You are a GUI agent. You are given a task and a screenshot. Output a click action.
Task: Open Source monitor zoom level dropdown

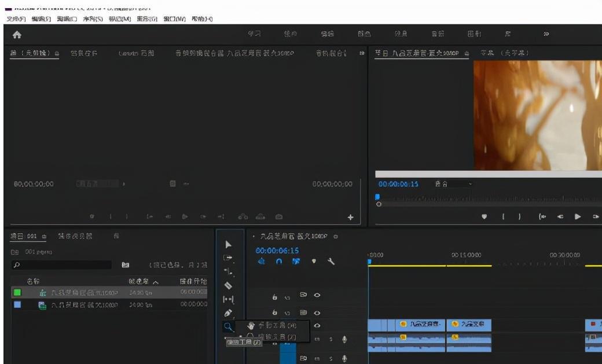(x=101, y=184)
